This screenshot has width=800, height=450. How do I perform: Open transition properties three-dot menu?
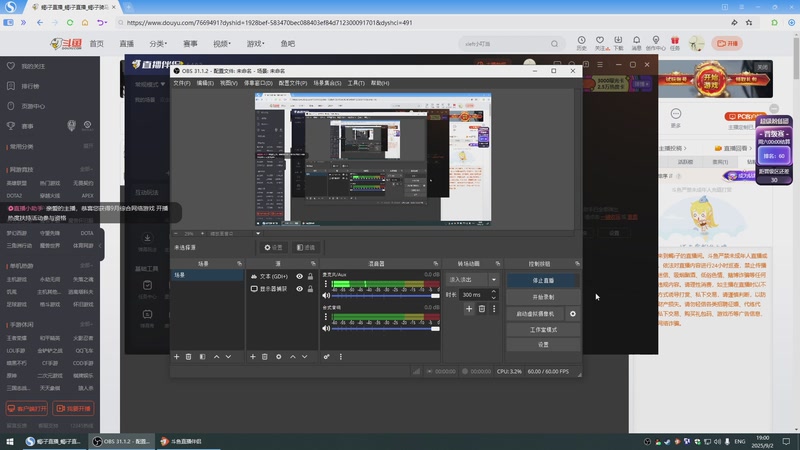(494, 309)
